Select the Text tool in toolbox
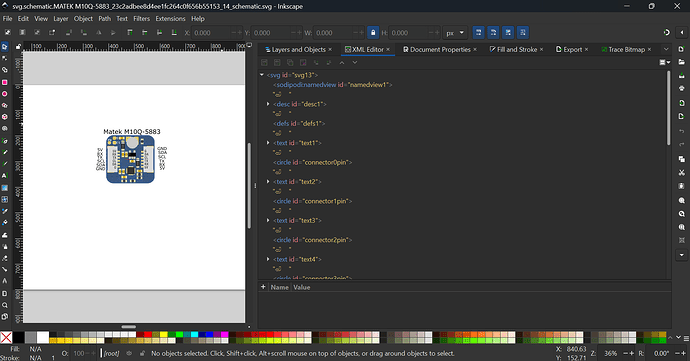The width and height of the screenshot is (690, 361). pyautogui.click(x=4, y=175)
